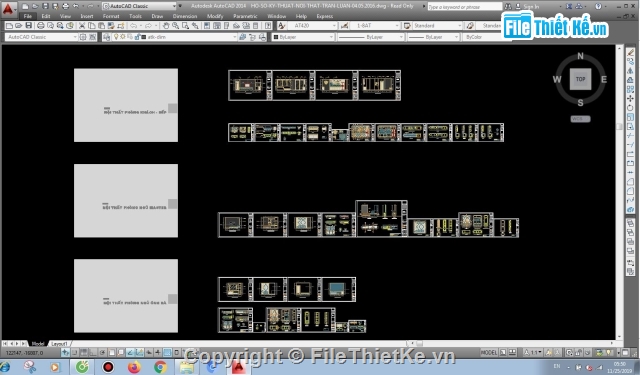Click the Plot printer icon in the toolbar
640x375 pixels.
(x=41, y=25)
